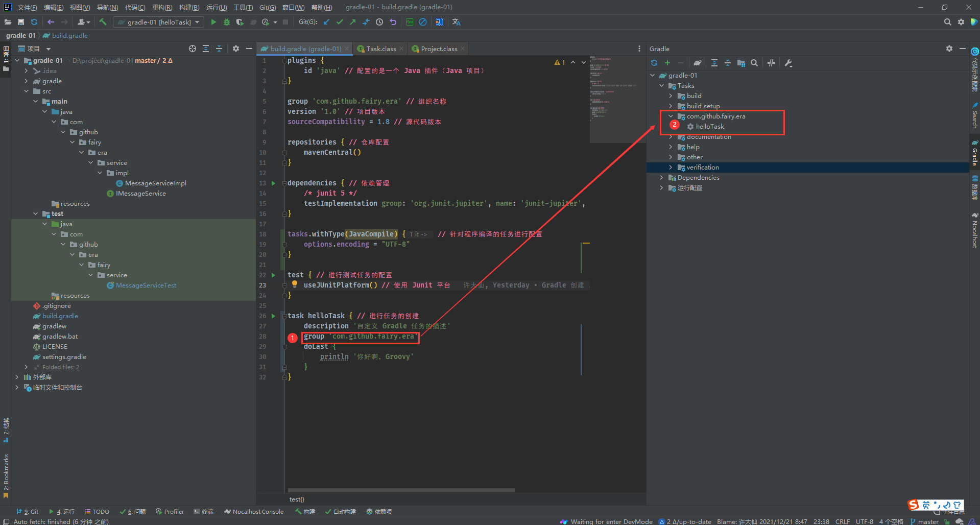
Task: Open the TODO tool window
Action: click(x=97, y=511)
